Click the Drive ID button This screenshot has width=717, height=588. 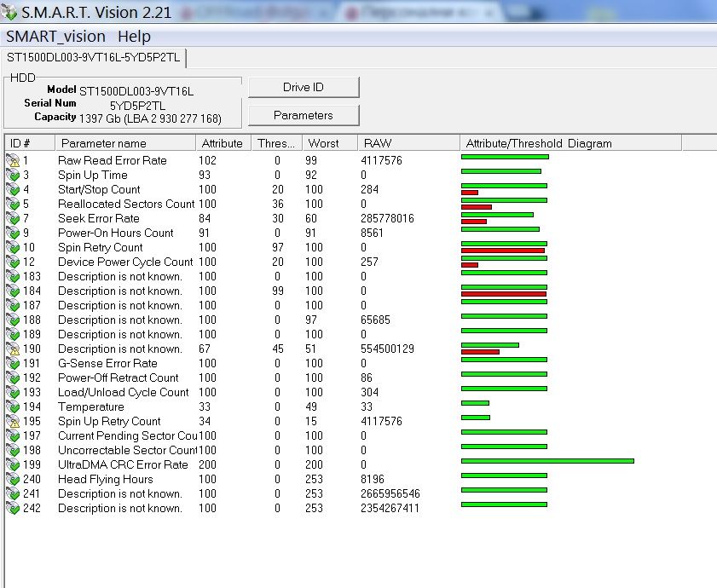tap(304, 87)
